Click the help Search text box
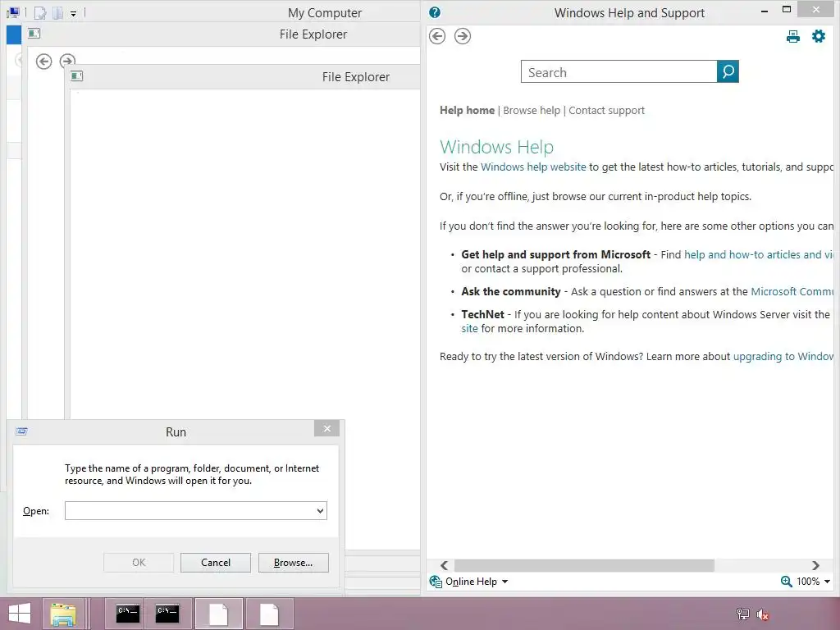 [619, 72]
